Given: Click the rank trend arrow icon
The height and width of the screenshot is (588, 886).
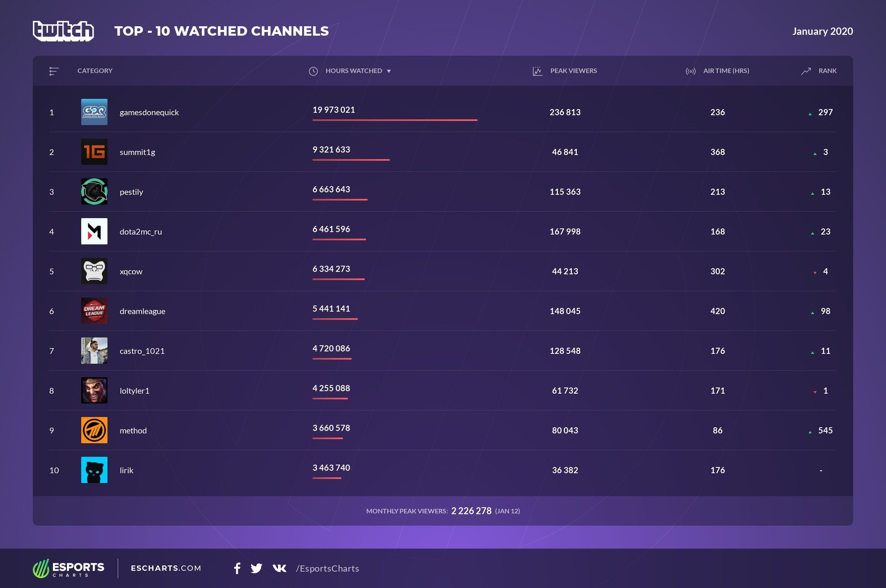Looking at the screenshot, I should [806, 71].
